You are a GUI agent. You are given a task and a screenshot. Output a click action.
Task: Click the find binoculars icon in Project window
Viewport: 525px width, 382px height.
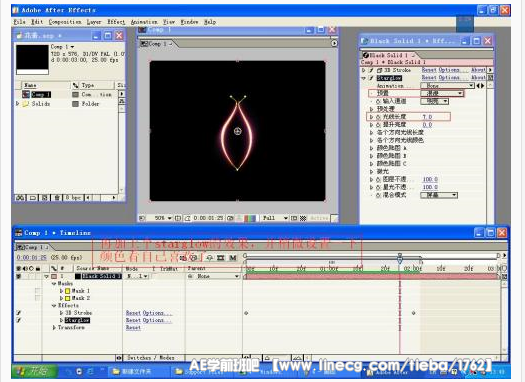click(20, 198)
